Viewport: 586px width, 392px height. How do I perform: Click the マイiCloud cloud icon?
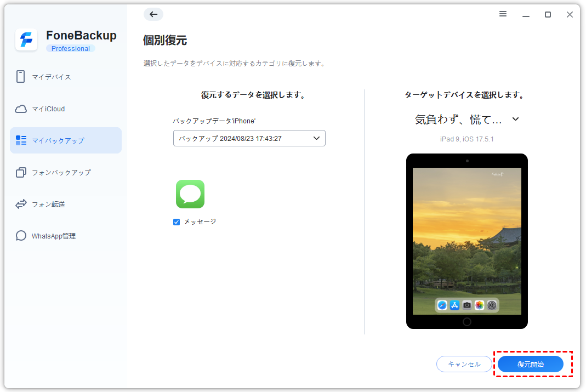coord(21,109)
